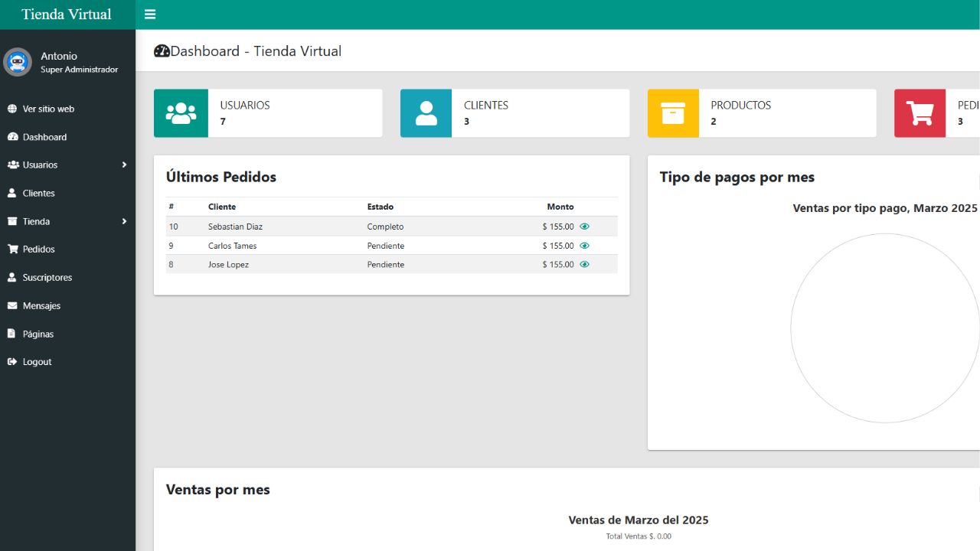Toggle the hamburger sidebar menu button
This screenshot has width=980, height=551.
click(x=150, y=15)
